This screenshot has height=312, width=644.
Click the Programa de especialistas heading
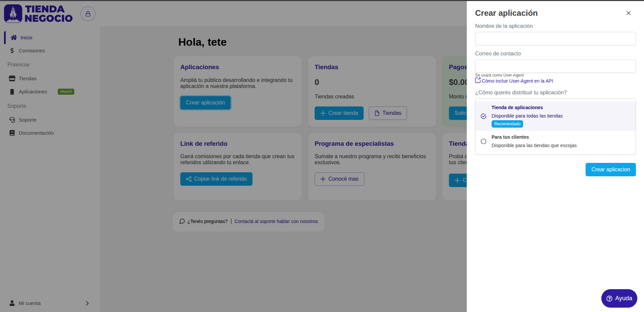tap(354, 144)
